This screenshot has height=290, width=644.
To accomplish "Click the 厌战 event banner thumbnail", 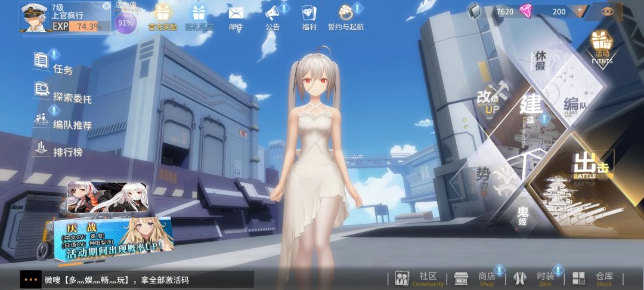I will pos(114,239).
